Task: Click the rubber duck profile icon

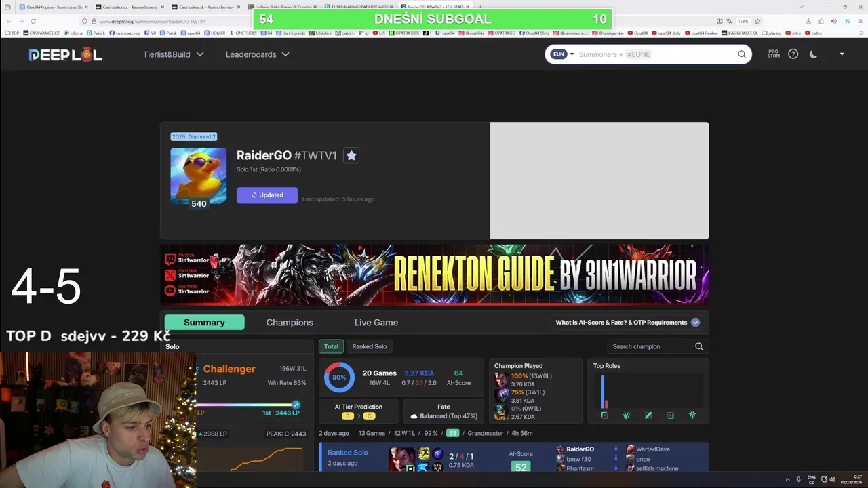Action: point(199,175)
